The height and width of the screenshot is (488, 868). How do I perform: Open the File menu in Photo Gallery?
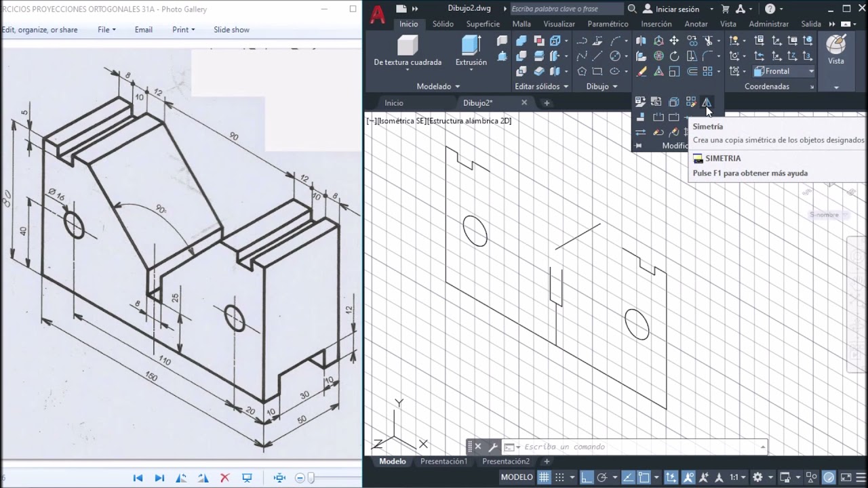click(106, 30)
